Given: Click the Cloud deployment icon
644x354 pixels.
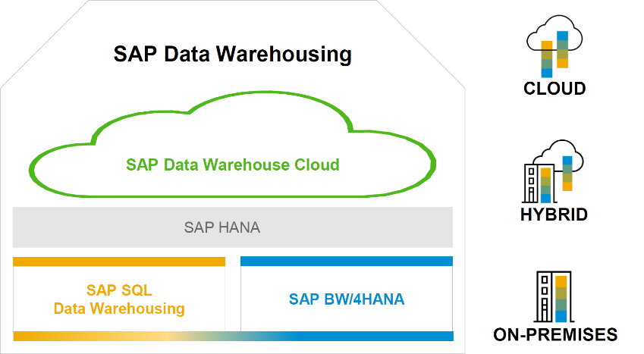Looking at the screenshot, I should coord(554,46).
